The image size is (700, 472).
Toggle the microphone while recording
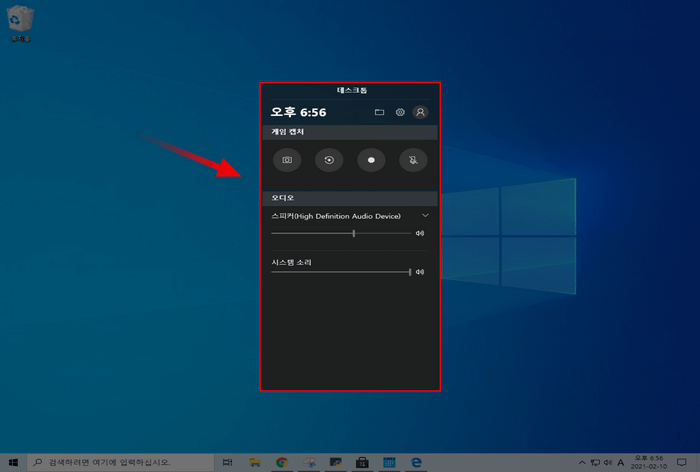(x=413, y=160)
